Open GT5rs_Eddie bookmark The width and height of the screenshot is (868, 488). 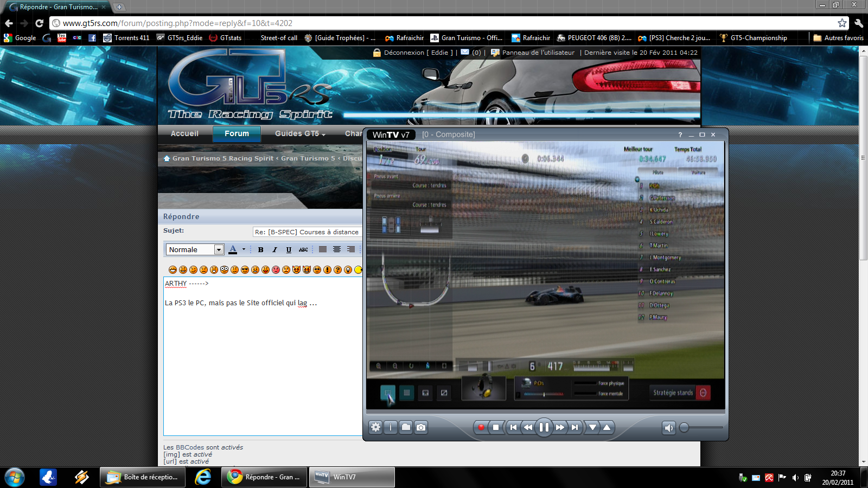click(x=179, y=38)
